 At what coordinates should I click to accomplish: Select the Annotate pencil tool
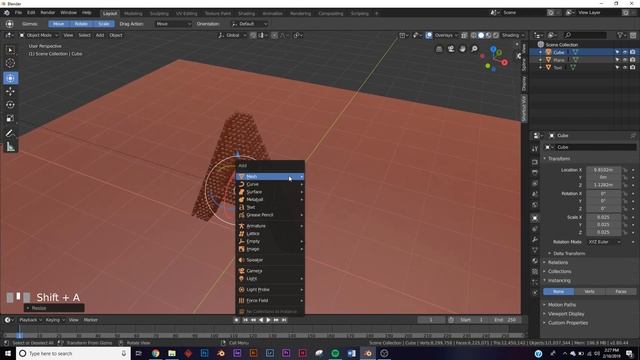(10, 133)
